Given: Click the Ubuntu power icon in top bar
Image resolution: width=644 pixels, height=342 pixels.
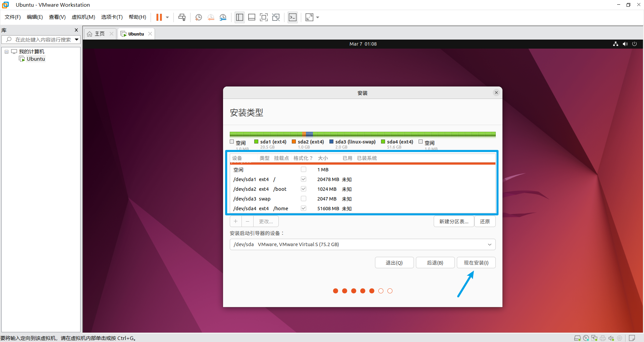Looking at the screenshot, I should coord(634,44).
